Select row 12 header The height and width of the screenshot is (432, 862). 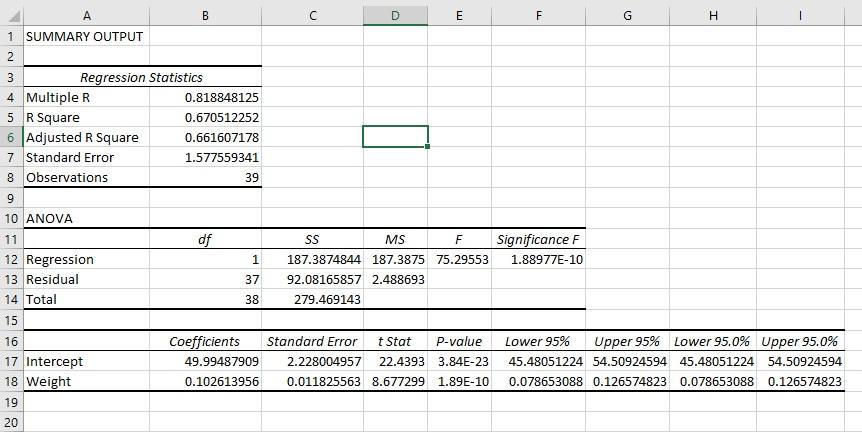click(12, 259)
